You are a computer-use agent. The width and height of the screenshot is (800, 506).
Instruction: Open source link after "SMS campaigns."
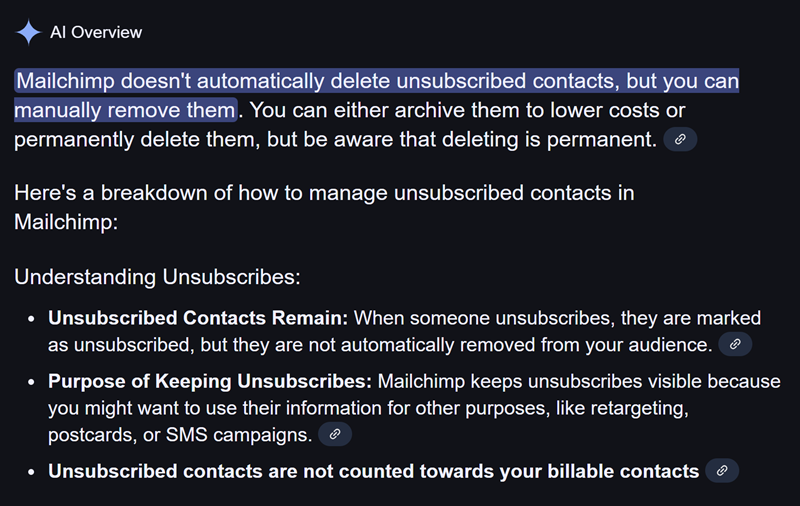tap(335, 434)
